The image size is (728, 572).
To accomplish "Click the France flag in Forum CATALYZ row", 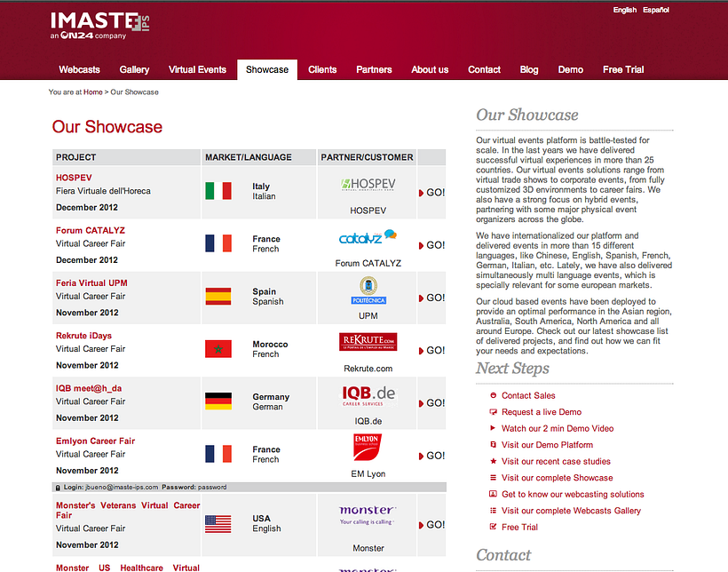I will 218,243.
